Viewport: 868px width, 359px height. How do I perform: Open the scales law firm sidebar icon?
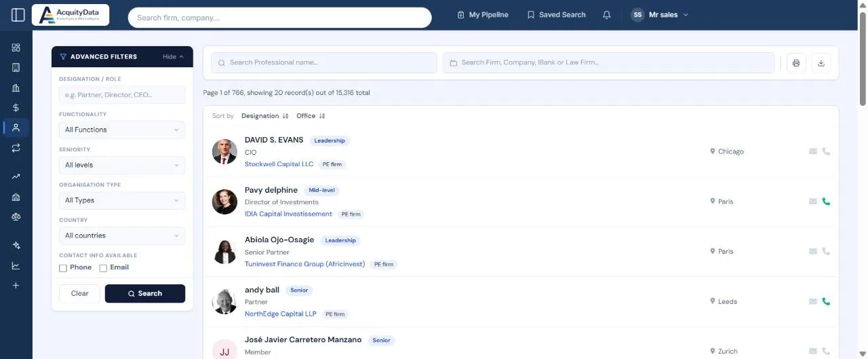coord(16,216)
